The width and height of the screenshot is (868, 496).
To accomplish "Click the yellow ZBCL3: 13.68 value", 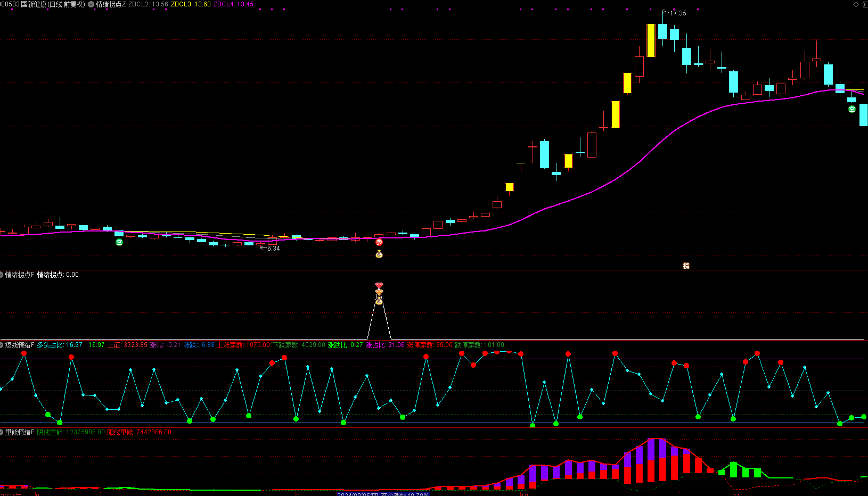I will pyautogui.click(x=191, y=4).
